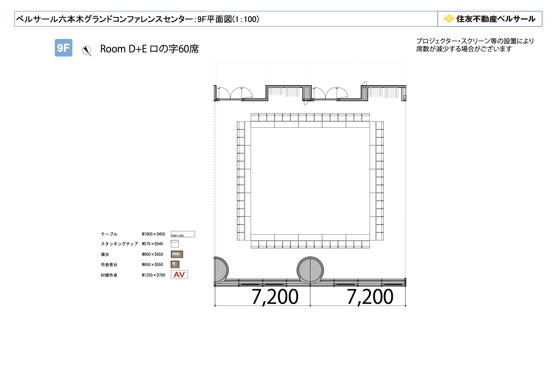Click the 1800×450 table legend symbol

[183, 234]
